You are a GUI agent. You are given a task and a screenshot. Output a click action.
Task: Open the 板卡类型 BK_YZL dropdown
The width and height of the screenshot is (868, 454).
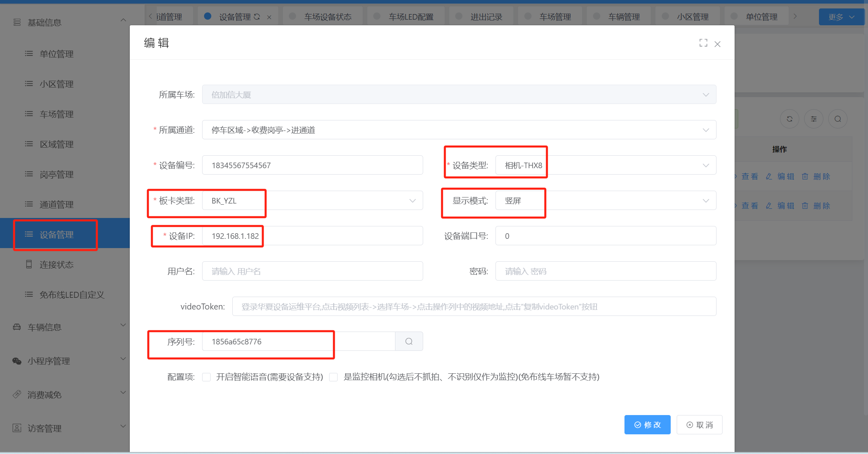coord(312,200)
